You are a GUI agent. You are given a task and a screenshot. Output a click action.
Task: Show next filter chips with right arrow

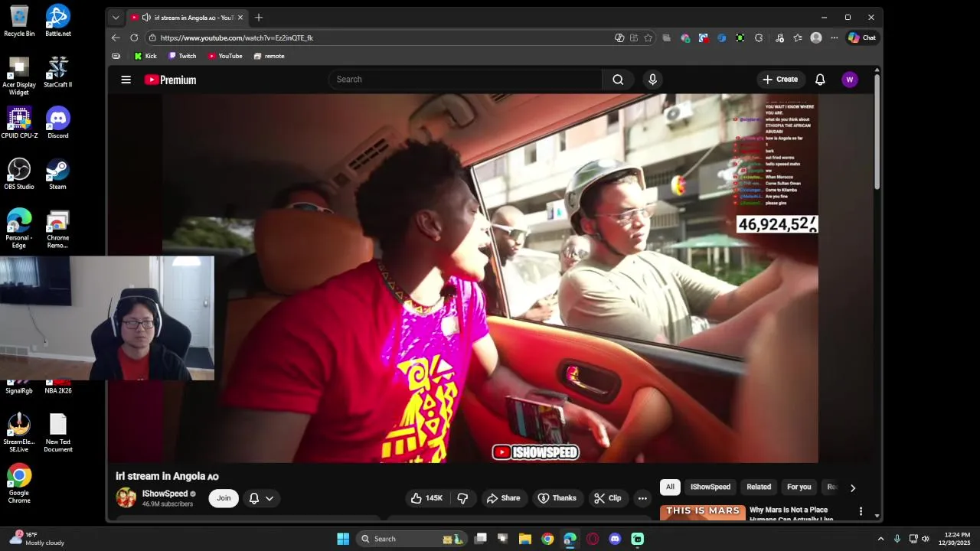(853, 487)
